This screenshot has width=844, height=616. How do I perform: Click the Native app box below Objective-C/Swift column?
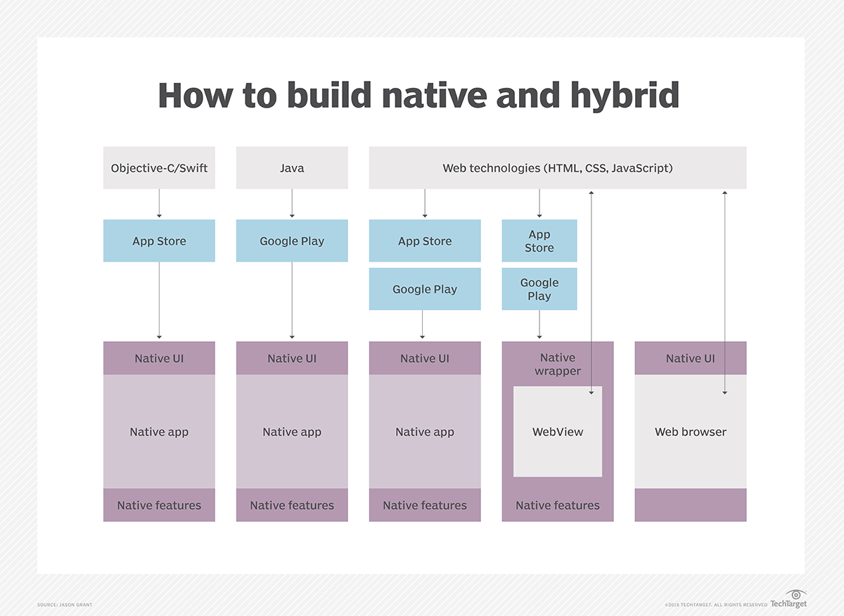(x=159, y=432)
